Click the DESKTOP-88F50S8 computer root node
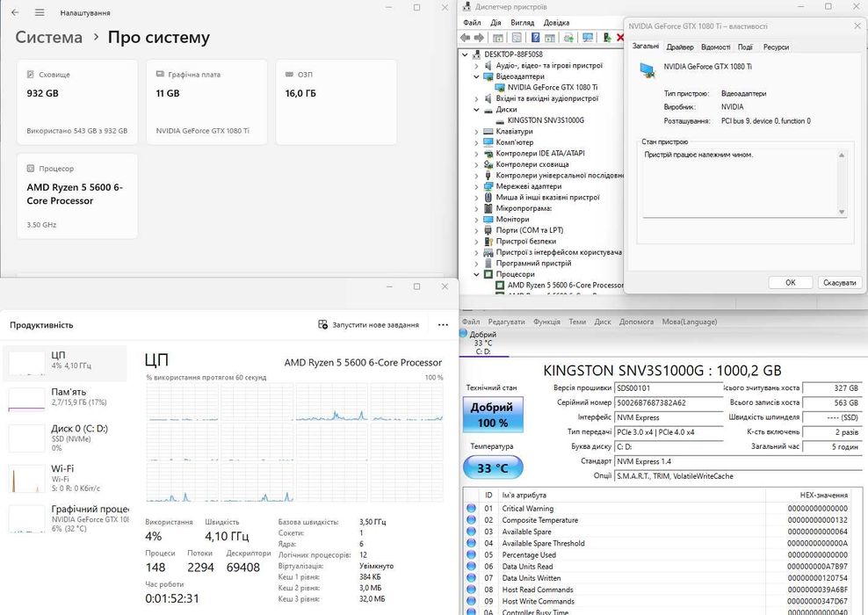 (x=513, y=54)
